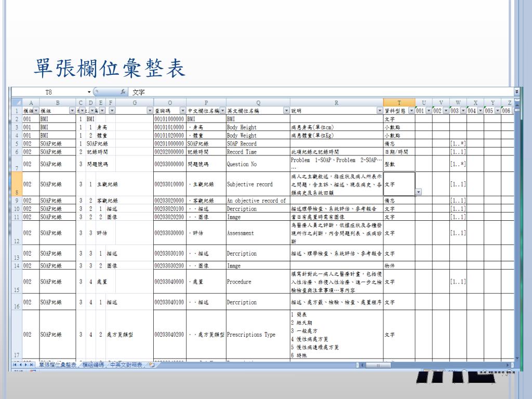The height and width of the screenshot is (399, 532).
Task: Select the cell '整數' in column T
Action: [399, 164]
